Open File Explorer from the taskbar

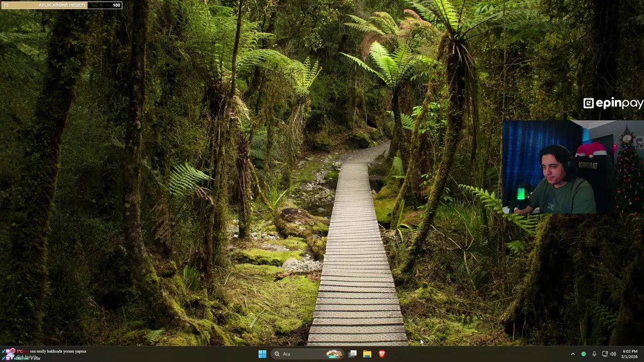click(367, 354)
